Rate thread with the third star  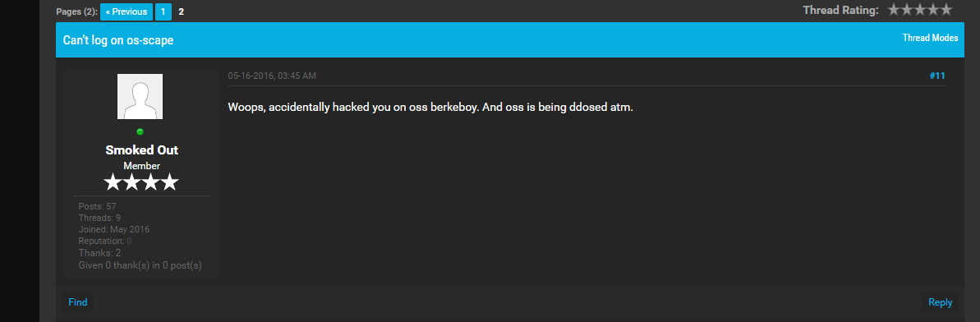(920, 9)
